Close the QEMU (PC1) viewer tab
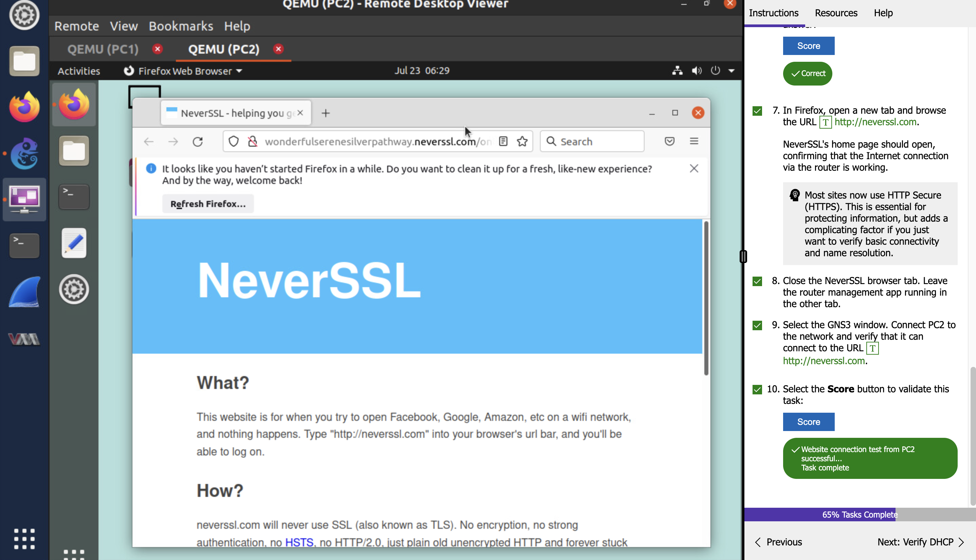 point(157,49)
